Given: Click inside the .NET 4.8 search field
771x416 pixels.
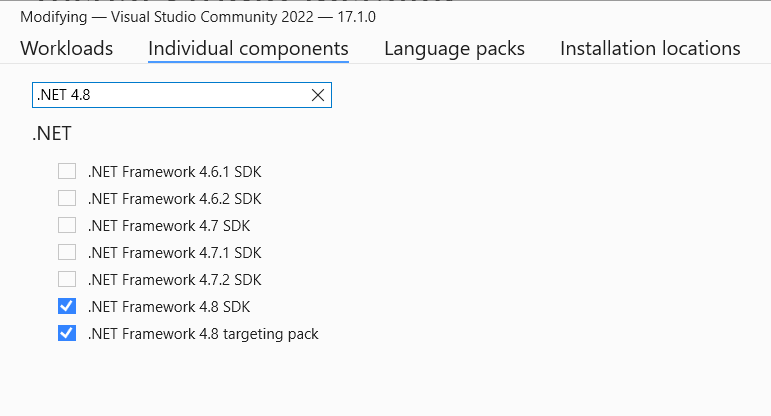Looking at the screenshot, I should point(168,95).
